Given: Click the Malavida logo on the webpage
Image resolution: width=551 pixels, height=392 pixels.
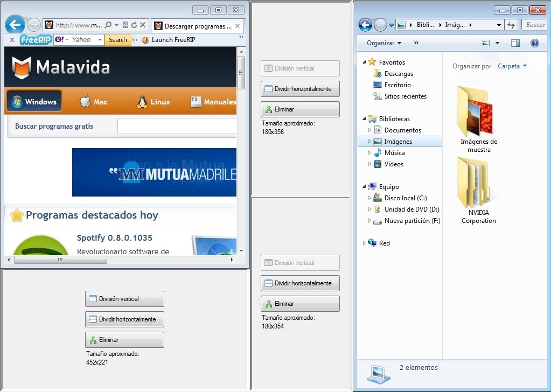Looking at the screenshot, I should click(x=61, y=67).
